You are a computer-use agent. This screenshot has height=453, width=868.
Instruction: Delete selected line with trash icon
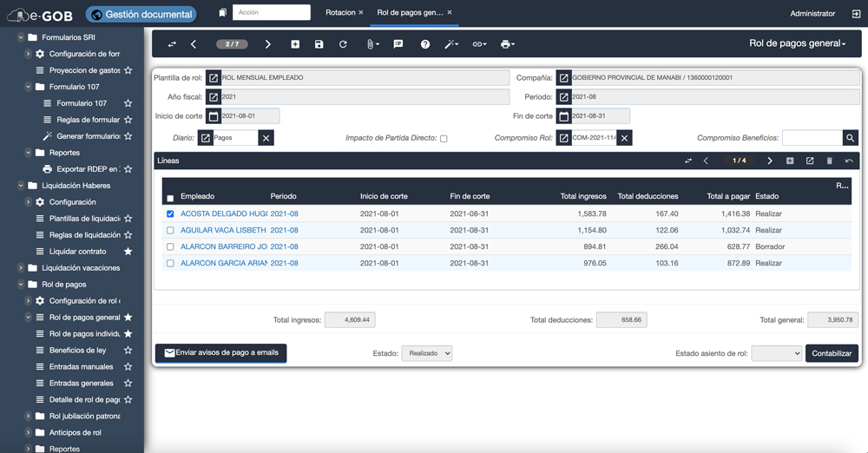click(x=829, y=161)
